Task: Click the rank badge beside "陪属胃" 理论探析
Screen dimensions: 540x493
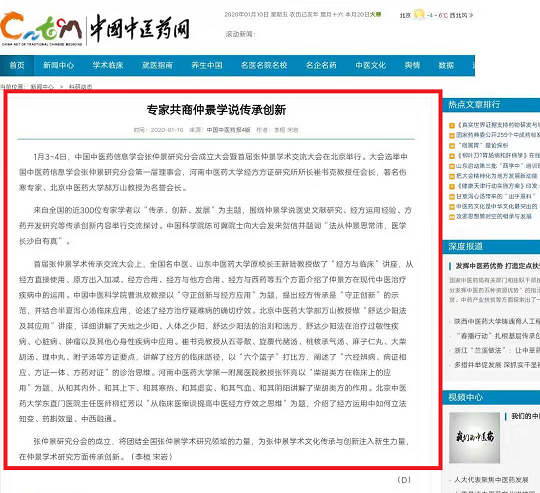Action: tap(452, 146)
